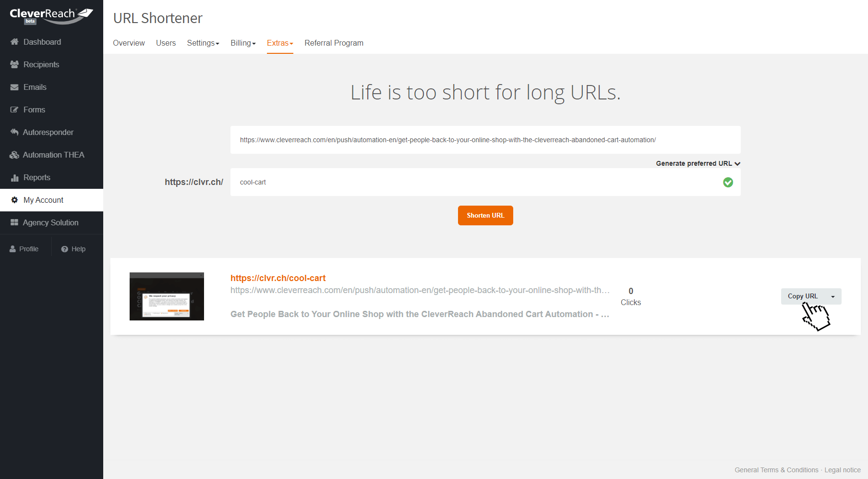The image size is (868, 479).
Task: Open the https://clvr.ch/cool-cart short link
Action: [278, 278]
